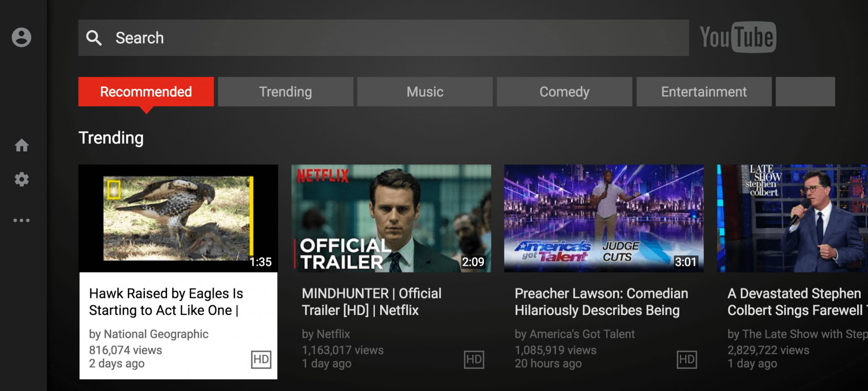Image resolution: width=868 pixels, height=391 pixels.
Task: Click the 2:09 duration label
Action: coord(473,262)
